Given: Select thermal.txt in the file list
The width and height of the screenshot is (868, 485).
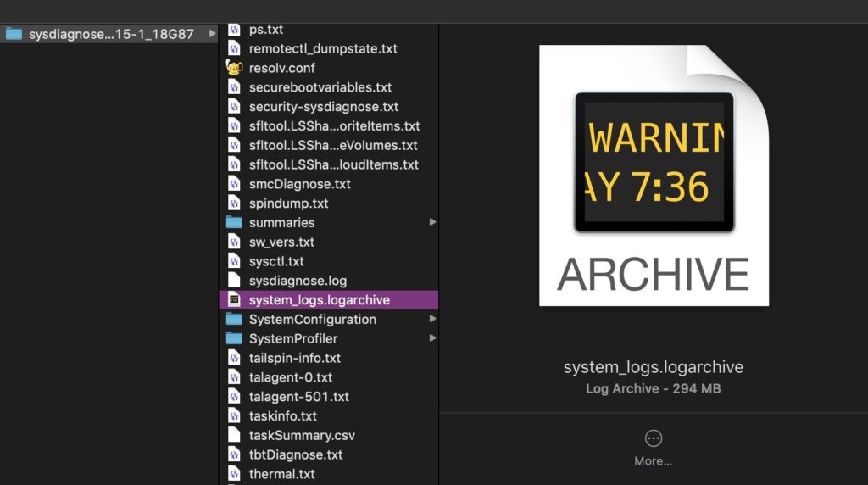Looking at the screenshot, I should coord(281,474).
